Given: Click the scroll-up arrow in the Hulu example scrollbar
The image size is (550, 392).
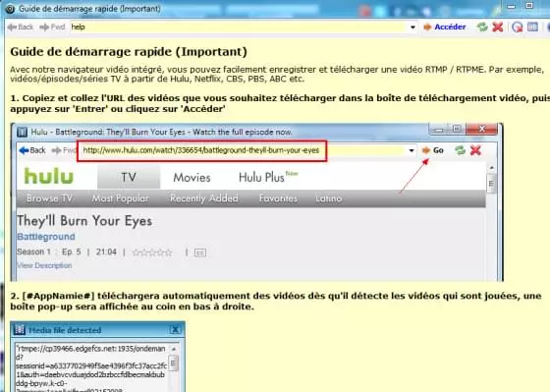Looking at the screenshot, I should tap(491, 168).
